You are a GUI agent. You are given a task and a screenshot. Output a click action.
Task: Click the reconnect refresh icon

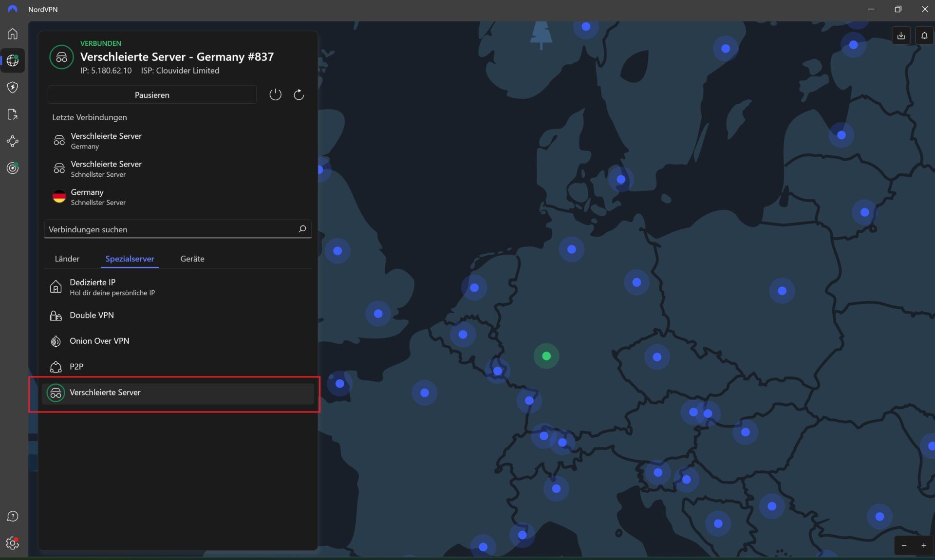pyautogui.click(x=299, y=94)
